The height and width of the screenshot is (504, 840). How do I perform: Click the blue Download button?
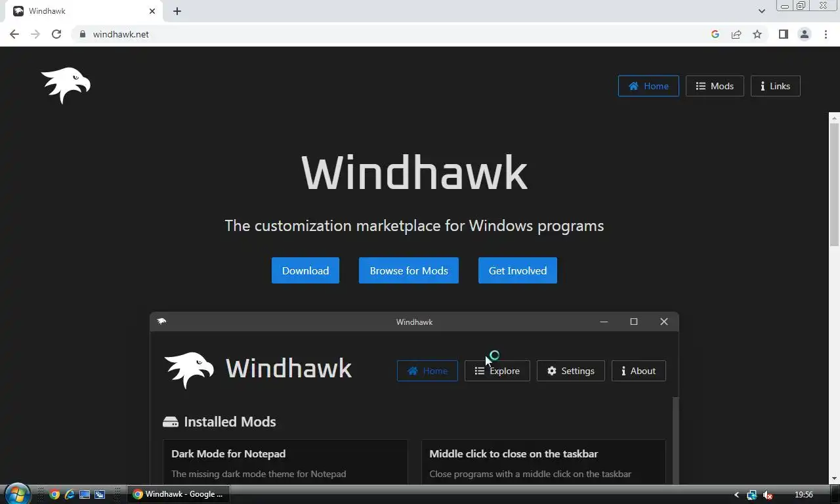click(305, 270)
